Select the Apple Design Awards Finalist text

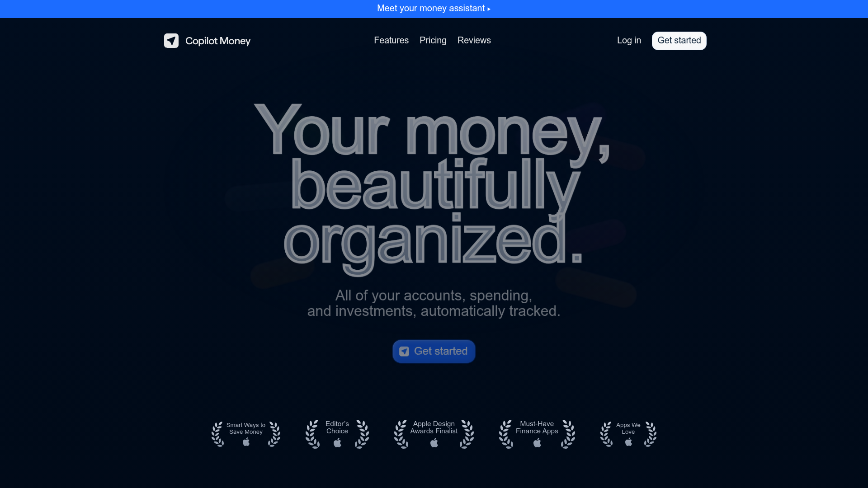click(434, 427)
